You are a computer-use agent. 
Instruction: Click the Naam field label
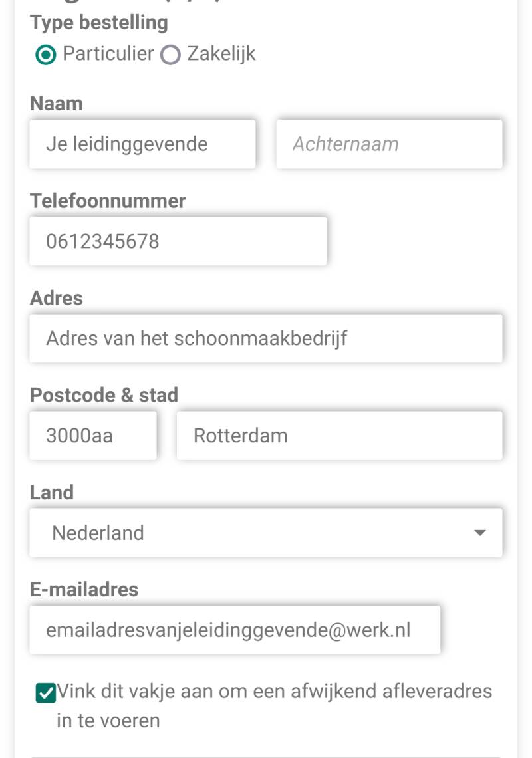pos(57,104)
